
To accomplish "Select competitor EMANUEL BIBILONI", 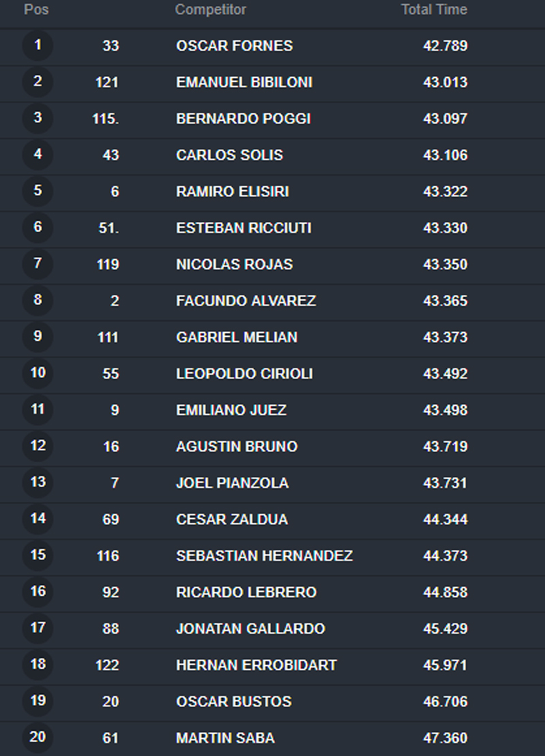I will click(245, 82).
